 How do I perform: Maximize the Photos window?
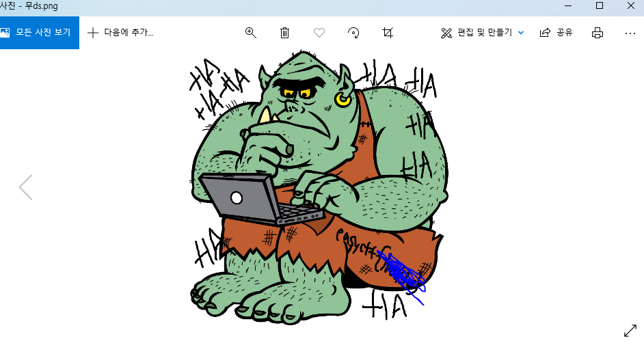pyautogui.click(x=600, y=5)
